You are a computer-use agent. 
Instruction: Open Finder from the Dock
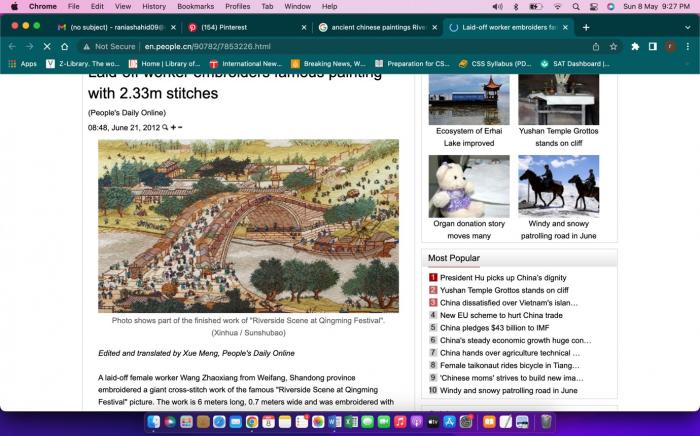(154, 421)
